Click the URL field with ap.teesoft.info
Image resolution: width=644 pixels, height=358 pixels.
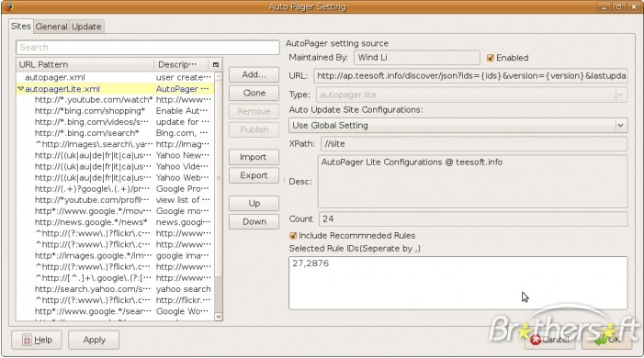point(470,76)
